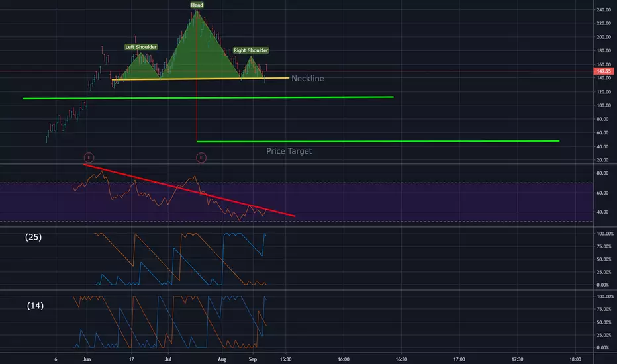This screenshot has width=617, height=364.
Task: Select the red RSI descending trendline
Action: coord(189,190)
